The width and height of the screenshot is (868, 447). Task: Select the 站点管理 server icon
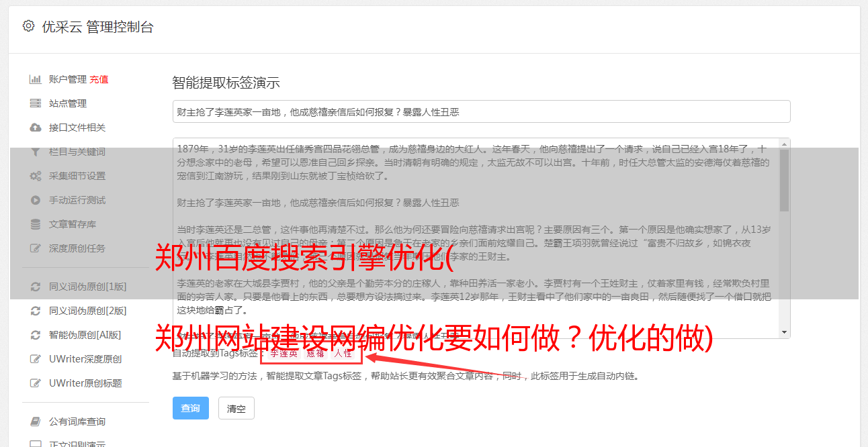point(36,103)
